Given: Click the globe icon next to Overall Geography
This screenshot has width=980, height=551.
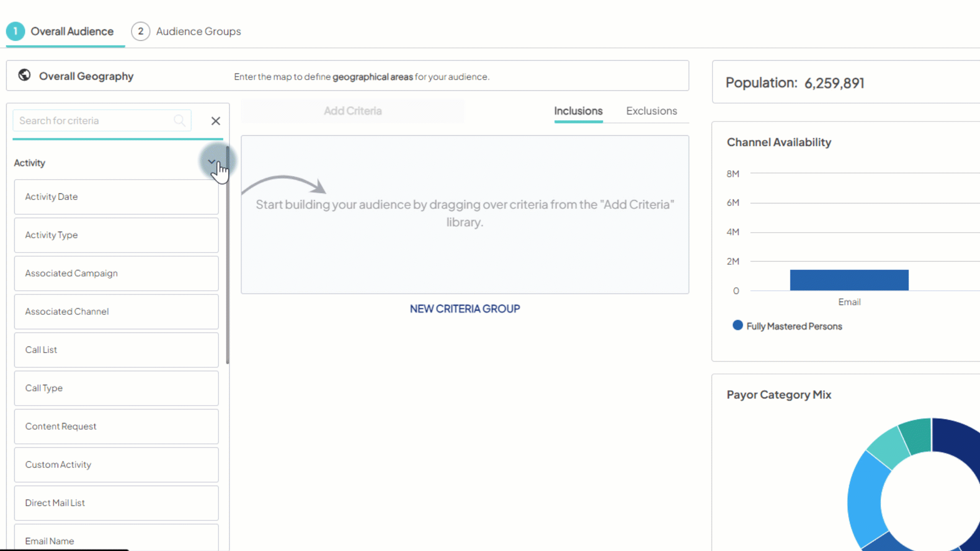Looking at the screenshot, I should (23, 74).
